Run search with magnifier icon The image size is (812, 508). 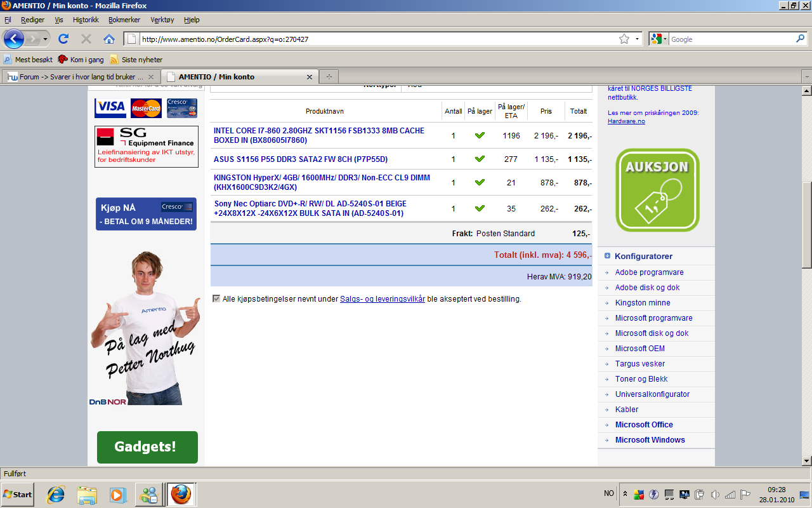tap(801, 39)
